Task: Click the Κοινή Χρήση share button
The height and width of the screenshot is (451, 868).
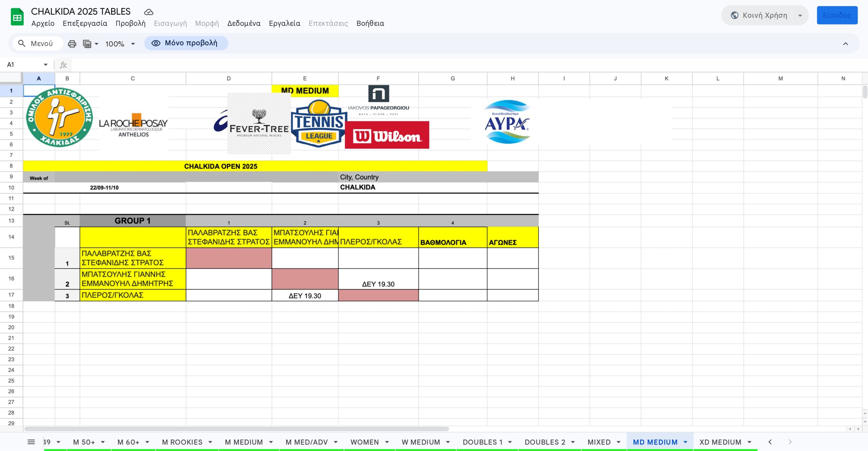Action: pos(759,15)
